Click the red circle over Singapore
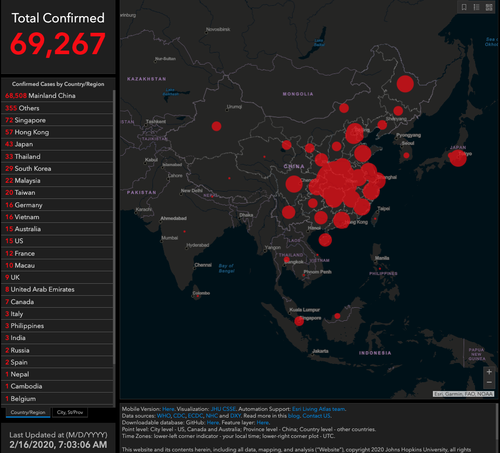The image size is (500, 453). (299, 321)
